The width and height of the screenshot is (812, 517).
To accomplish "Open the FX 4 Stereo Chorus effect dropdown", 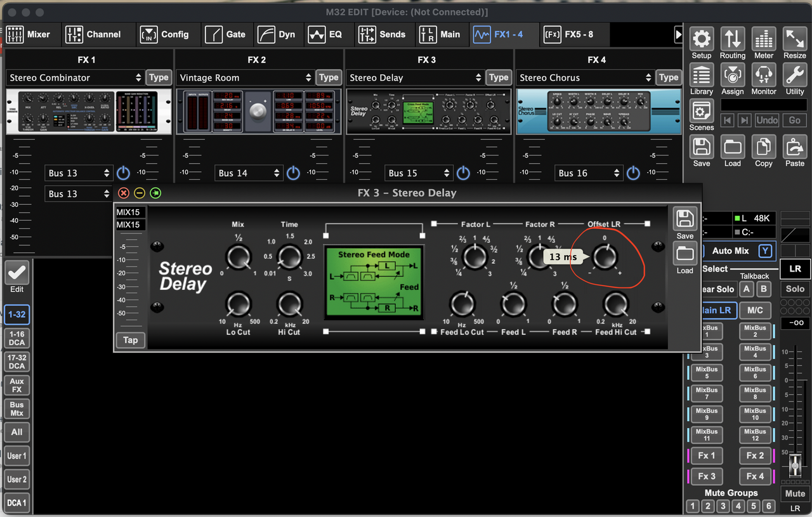I will pos(586,77).
